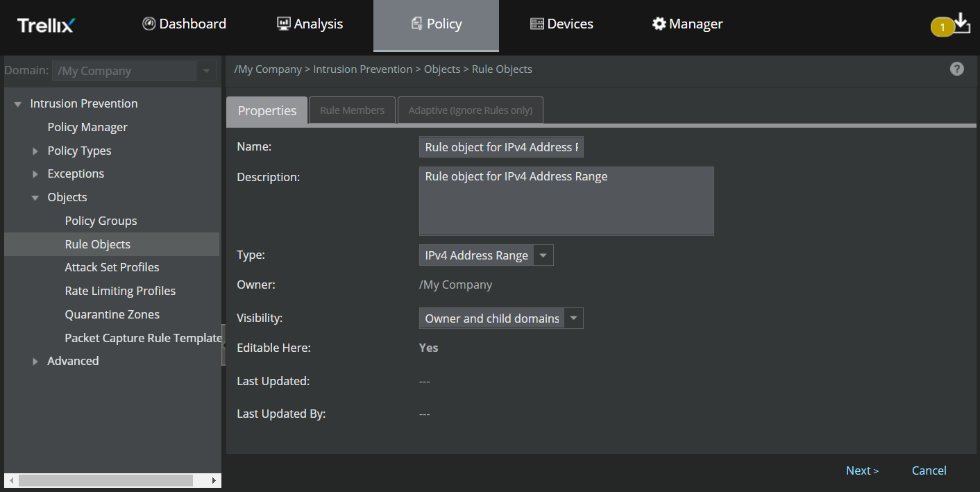Click the Next > link
The height and width of the screenshot is (492, 980).
coord(862,470)
